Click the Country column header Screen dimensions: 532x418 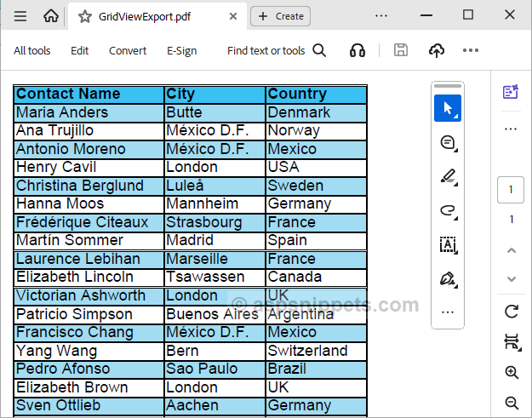(x=316, y=94)
